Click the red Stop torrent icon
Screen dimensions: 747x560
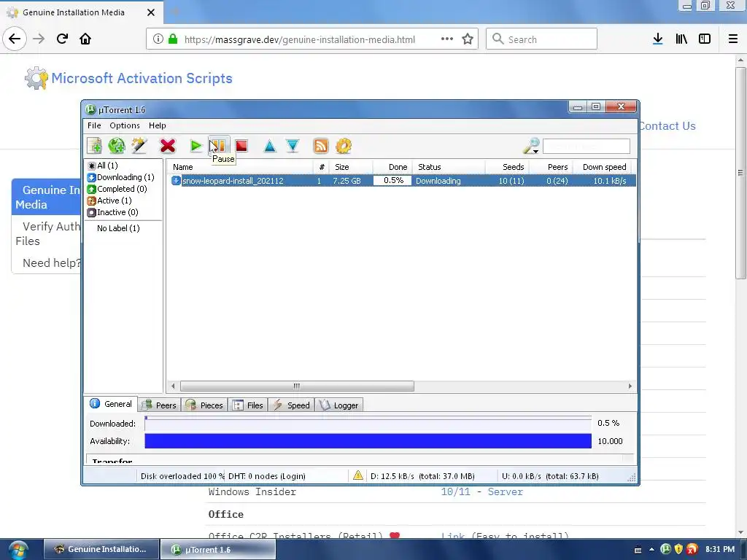pyautogui.click(x=241, y=146)
